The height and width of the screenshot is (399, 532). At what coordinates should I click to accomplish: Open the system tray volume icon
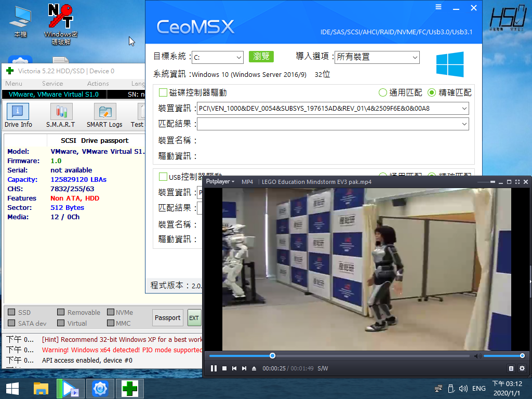pos(463,389)
